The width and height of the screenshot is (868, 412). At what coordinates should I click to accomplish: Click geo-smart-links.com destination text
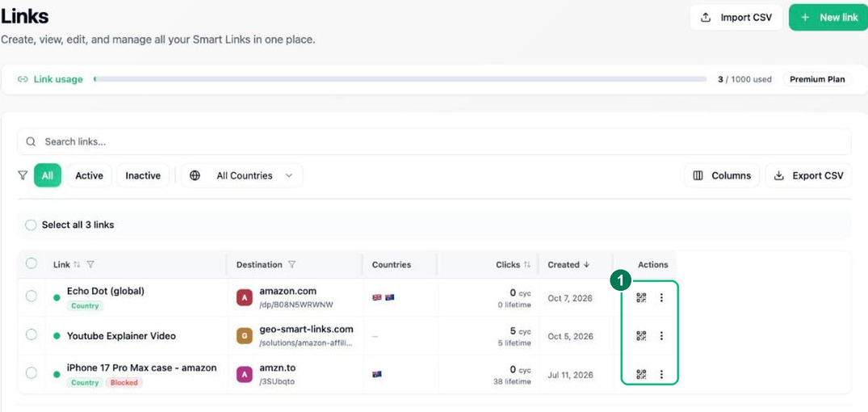(306, 329)
